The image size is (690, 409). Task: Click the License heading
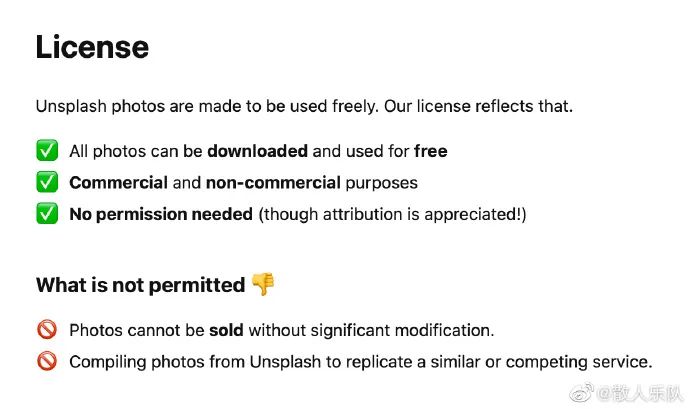pos(92,47)
